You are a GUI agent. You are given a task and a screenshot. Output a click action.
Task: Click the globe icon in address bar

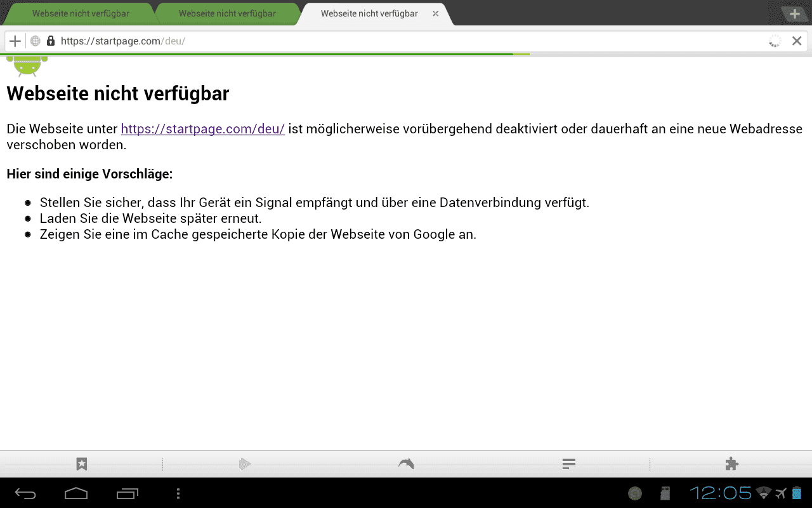point(36,41)
